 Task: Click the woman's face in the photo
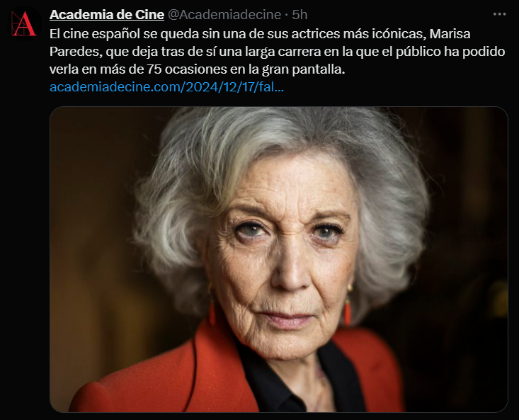point(285,255)
